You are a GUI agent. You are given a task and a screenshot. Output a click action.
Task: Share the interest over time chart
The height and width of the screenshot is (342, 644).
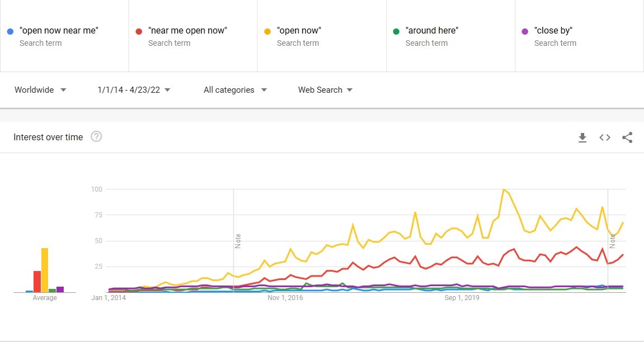[x=627, y=137]
